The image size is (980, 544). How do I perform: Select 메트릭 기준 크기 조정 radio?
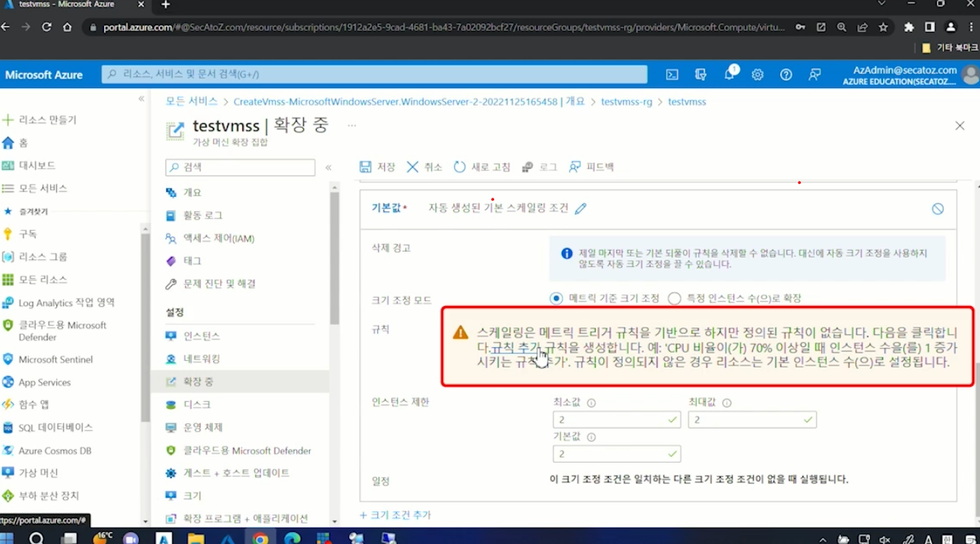(x=556, y=299)
